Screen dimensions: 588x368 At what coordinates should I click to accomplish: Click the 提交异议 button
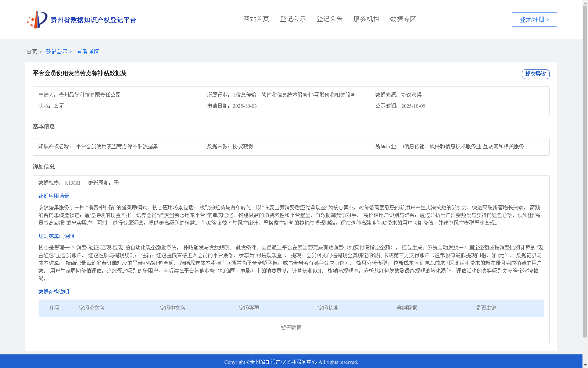(536, 74)
